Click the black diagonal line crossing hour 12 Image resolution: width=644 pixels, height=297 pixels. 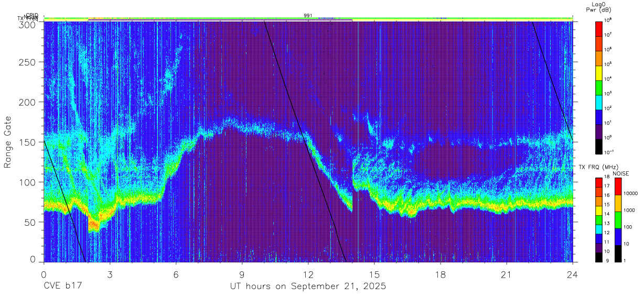click(304, 141)
